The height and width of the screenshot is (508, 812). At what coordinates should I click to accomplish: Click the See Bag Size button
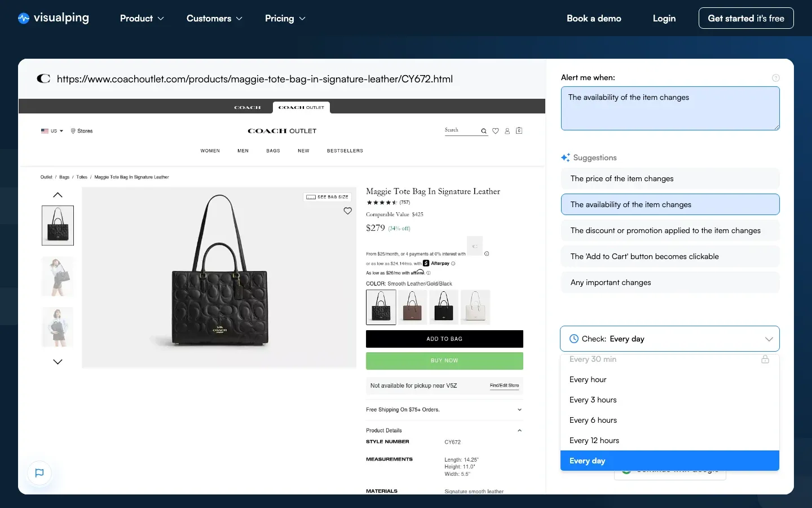[328, 197]
